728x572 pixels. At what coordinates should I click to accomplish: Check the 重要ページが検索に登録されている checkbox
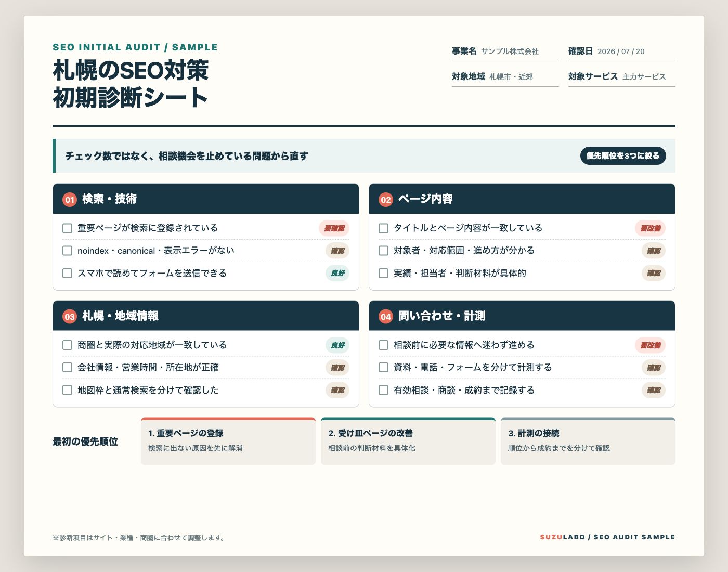(67, 228)
